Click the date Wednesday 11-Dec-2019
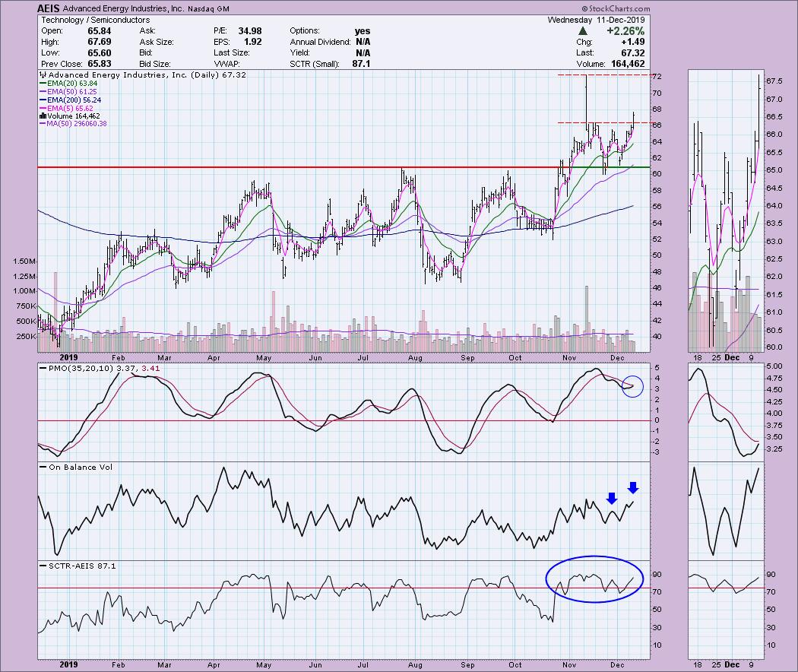Viewport: 798px width, 672px height. pyautogui.click(x=596, y=20)
